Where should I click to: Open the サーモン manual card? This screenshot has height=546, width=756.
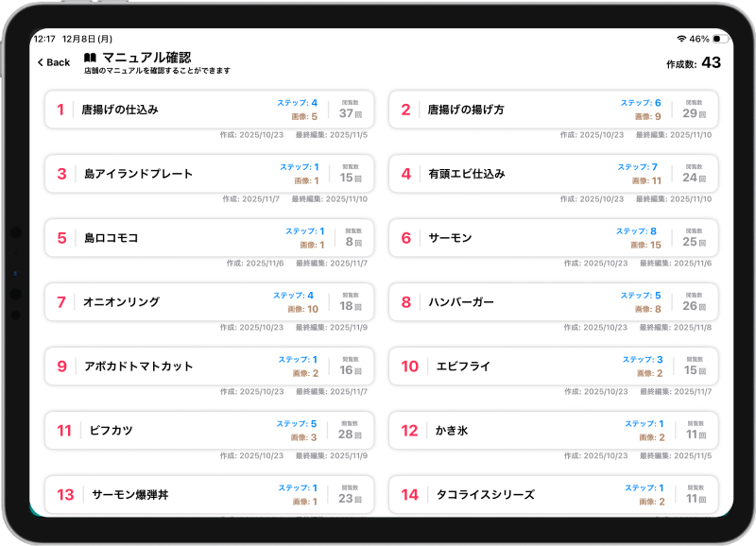click(553, 238)
